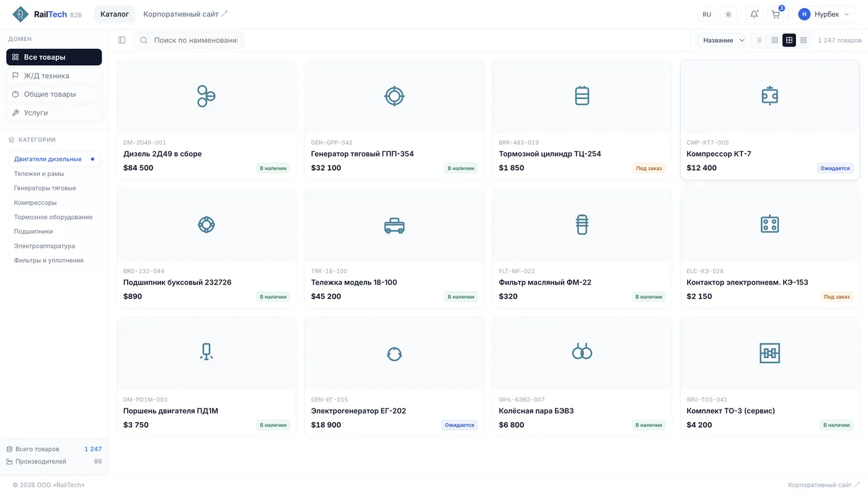Click the RailTech logo icon
Image resolution: width=868 pixels, height=494 pixels.
click(20, 14)
